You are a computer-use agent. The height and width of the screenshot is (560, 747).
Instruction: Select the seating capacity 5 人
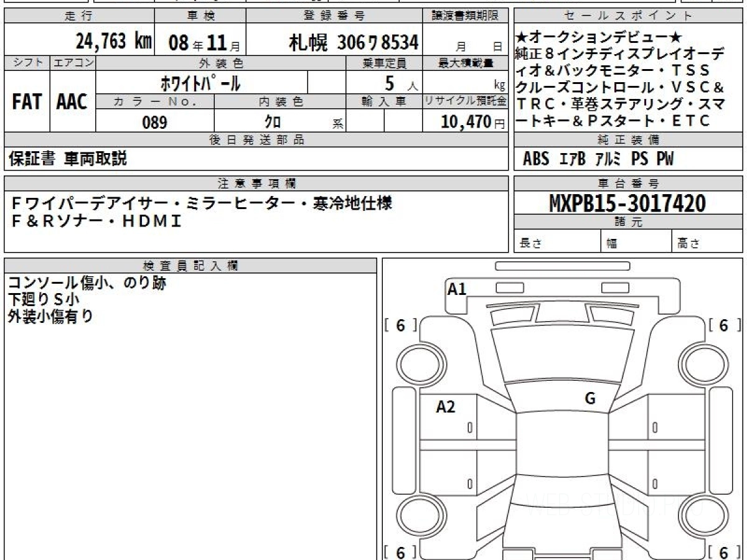pos(401,83)
